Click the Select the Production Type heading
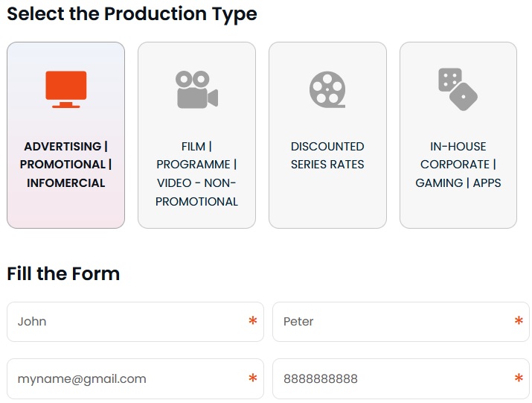This screenshot has height=403, width=532. [x=132, y=13]
